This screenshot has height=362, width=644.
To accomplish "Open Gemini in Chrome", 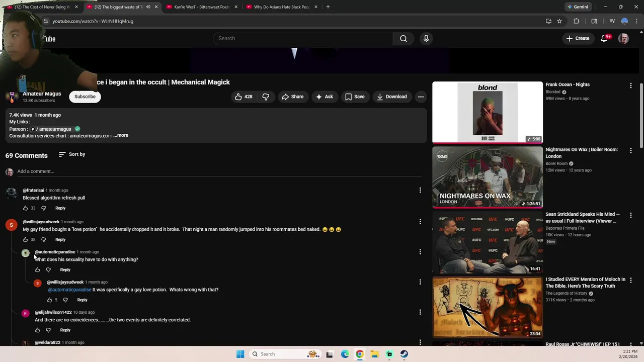I will point(578,7).
